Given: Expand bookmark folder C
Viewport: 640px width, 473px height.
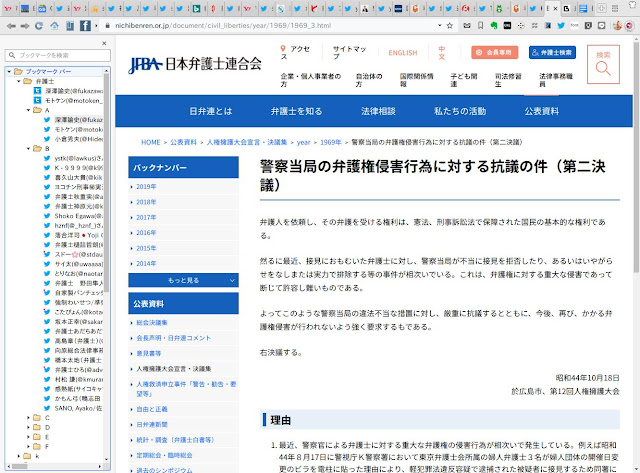Looking at the screenshot, I should pyautogui.click(x=28, y=417).
